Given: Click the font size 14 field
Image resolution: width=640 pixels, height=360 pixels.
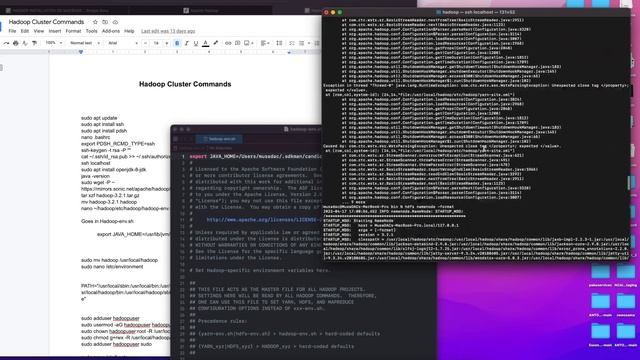Looking at the screenshot, I should point(156,43).
